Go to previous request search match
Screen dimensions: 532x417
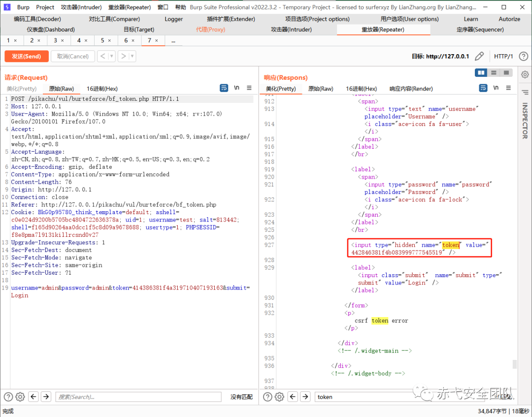33,396
